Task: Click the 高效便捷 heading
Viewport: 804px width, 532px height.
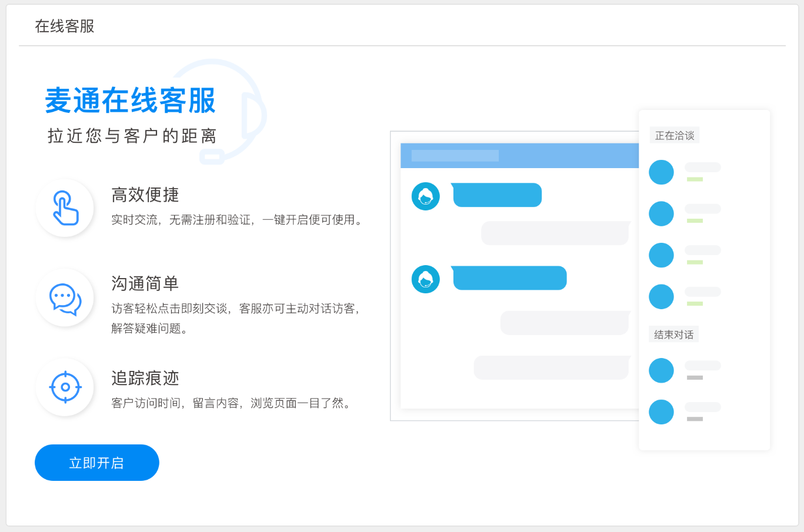Action: (x=145, y=195)
